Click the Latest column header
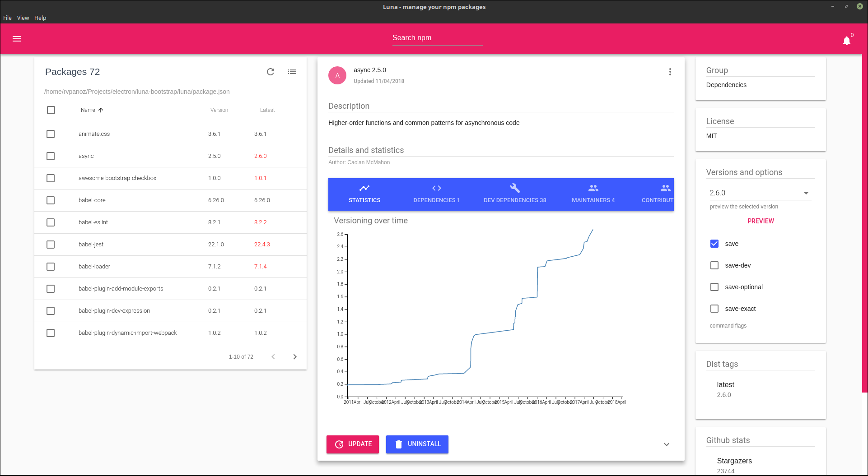This screenshot has width=868, height=476. 267,110
